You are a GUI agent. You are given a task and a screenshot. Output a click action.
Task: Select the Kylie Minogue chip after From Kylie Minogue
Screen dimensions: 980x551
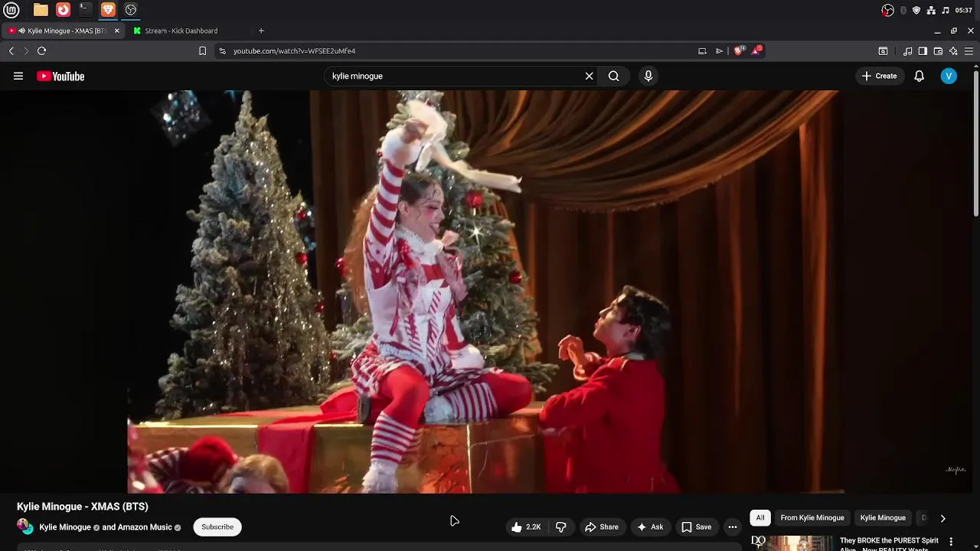click(x=883, y=518)
